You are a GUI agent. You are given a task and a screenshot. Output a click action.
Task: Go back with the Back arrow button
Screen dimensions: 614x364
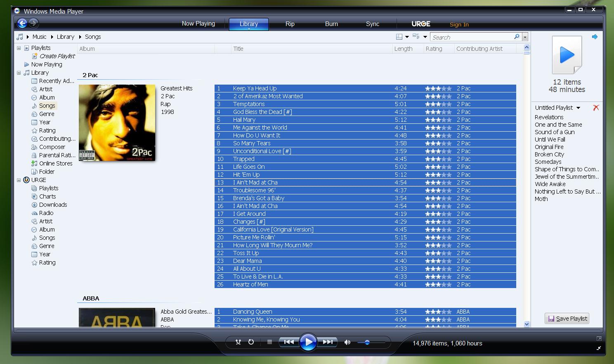pos(22,24)
